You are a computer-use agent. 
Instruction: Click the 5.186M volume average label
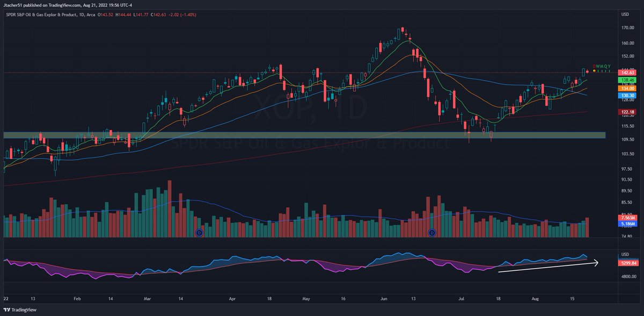pyautogui.click(x=628, y=223)
